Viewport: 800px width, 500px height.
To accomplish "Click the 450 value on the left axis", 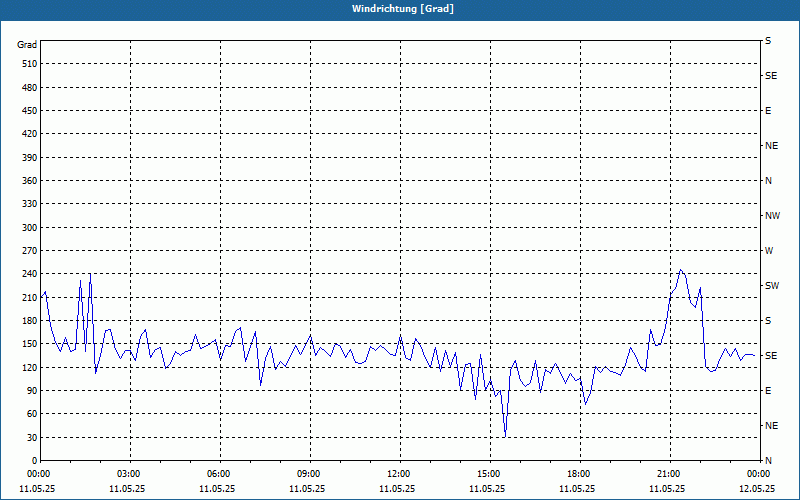I will pos(30,111).
